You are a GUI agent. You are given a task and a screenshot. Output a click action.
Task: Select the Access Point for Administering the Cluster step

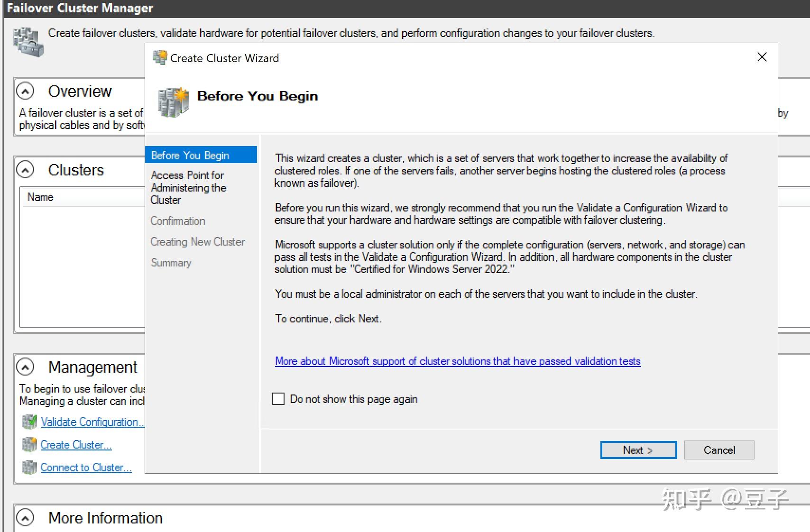click(188, 187)
